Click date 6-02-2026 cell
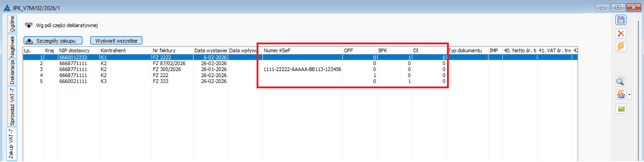 click(215, 58)
